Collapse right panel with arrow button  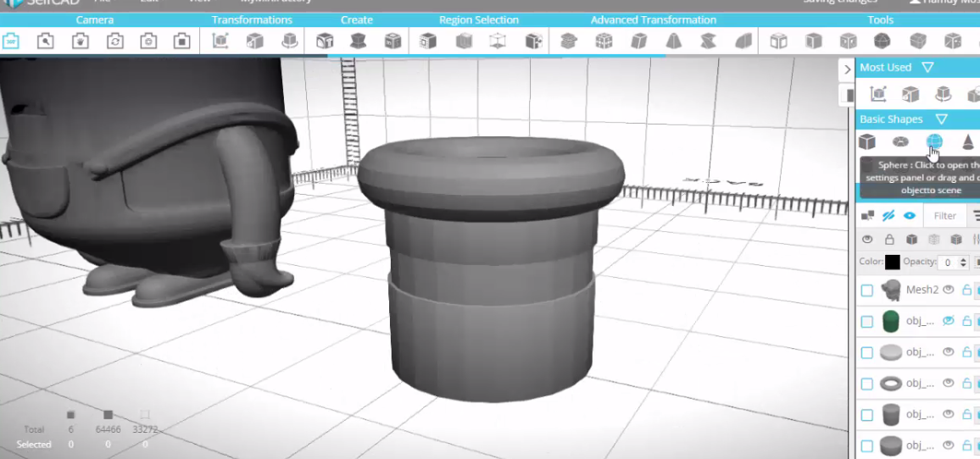tap(847, 69)
